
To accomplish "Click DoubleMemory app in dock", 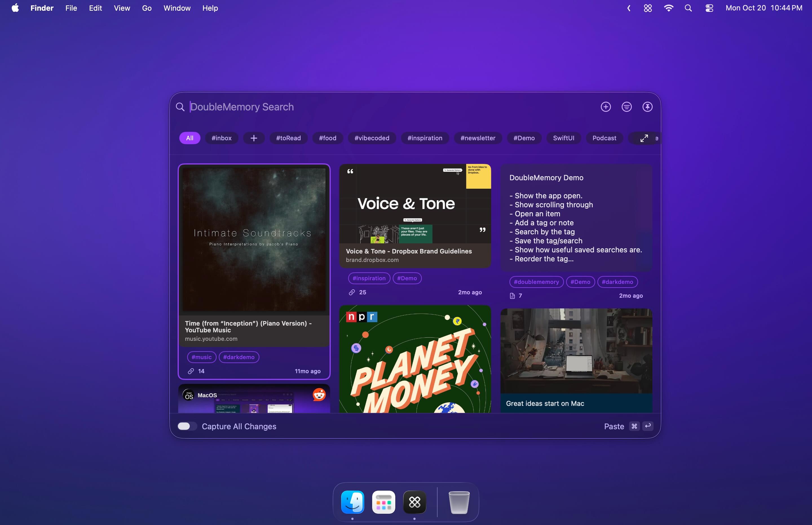I will (414, 502).
